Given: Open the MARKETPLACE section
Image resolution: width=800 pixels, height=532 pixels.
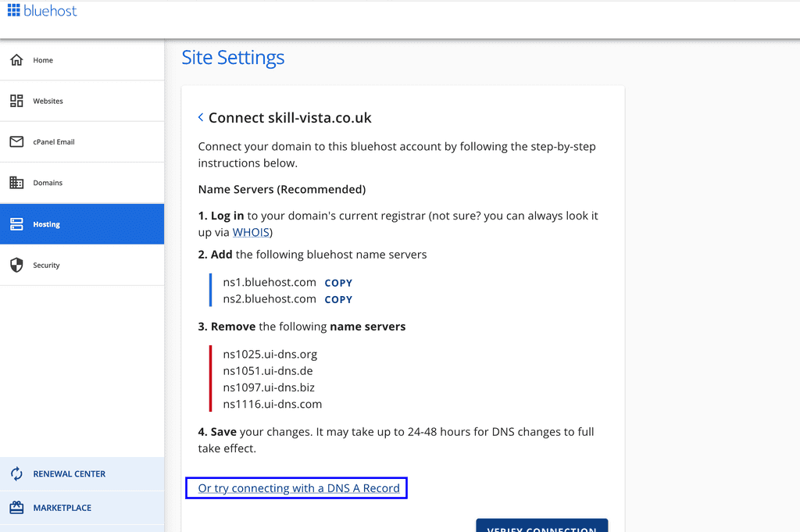Looking at the screenshot, I should pos(82,508).
